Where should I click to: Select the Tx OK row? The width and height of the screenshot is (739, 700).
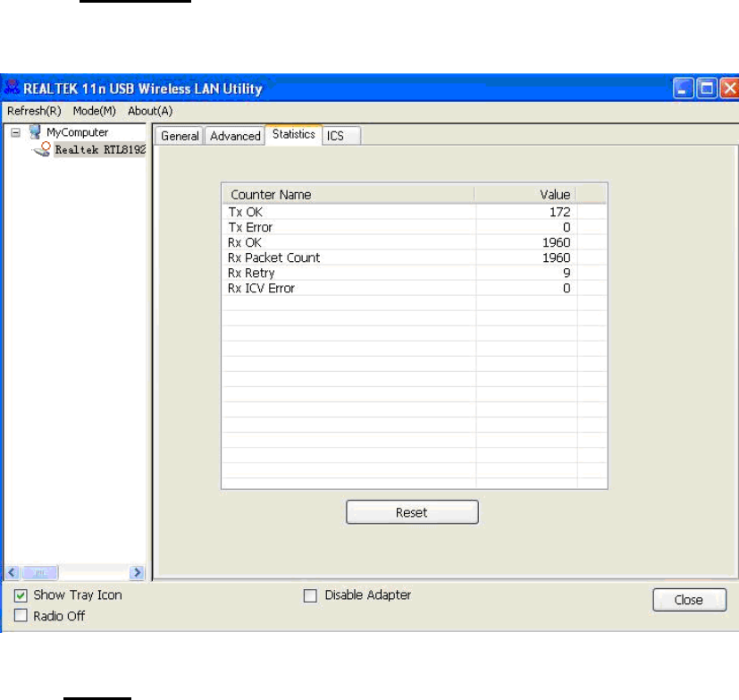pyautogui.click(x=415, y=212)
